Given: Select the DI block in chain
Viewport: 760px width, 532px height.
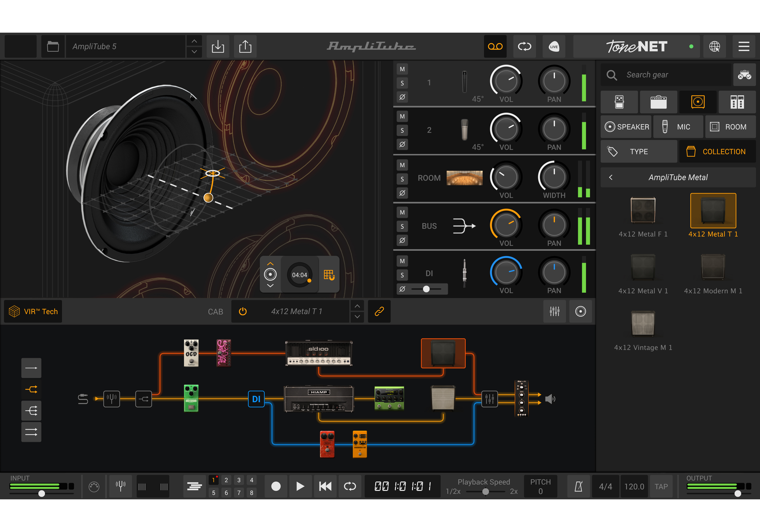Looking at the screenshot, I should tap(256, 399).
